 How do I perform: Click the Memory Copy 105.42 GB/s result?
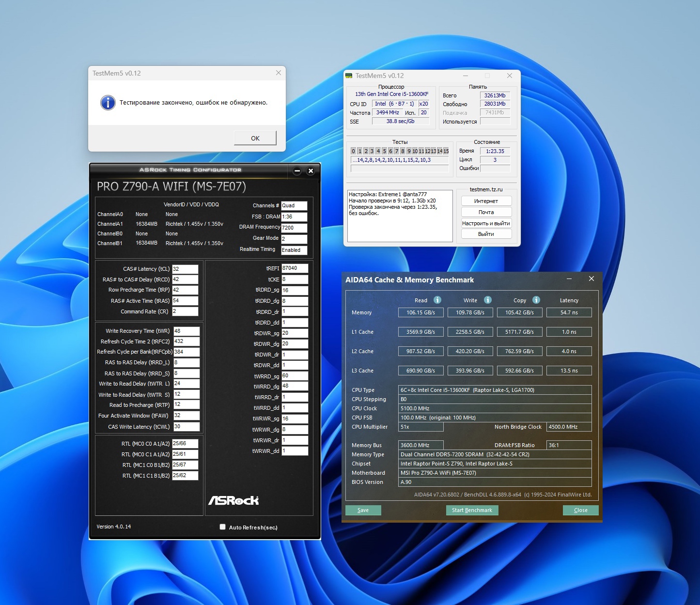(520, 312)
